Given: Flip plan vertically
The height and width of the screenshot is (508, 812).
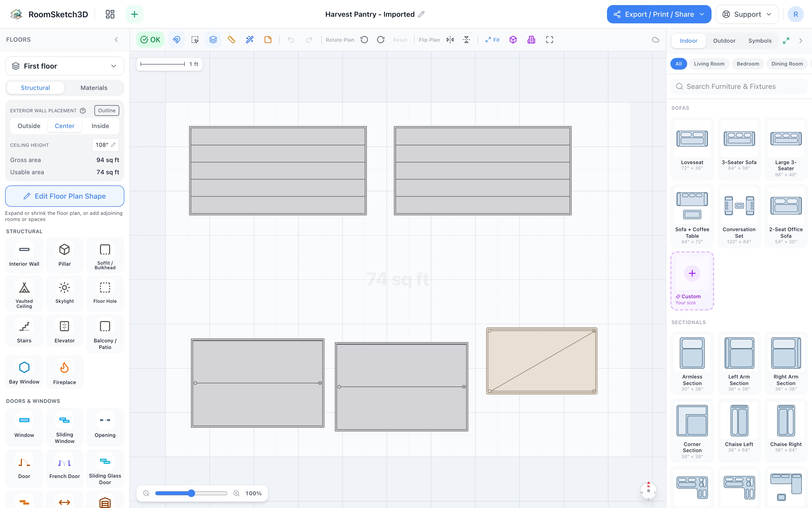Looking at the screenshot, I should tap(466, 40).
